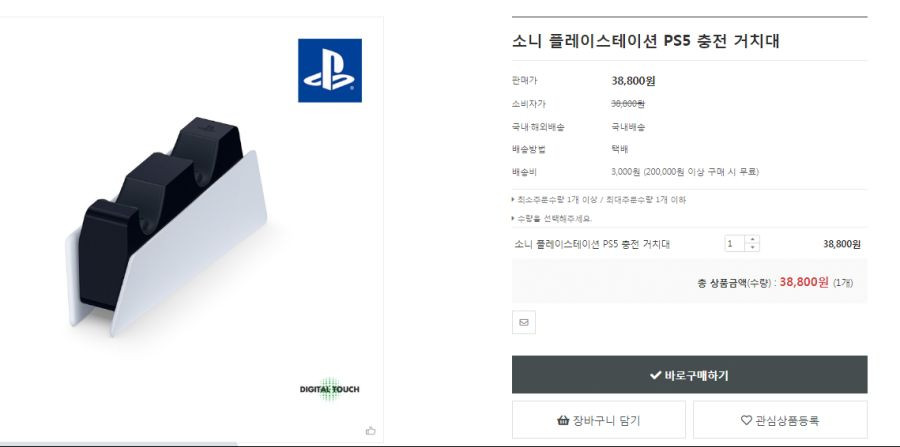Viewport: 900px width, 447px height.
Task: Add item via 장바구니 담기 button
Action: pos(599,419)
